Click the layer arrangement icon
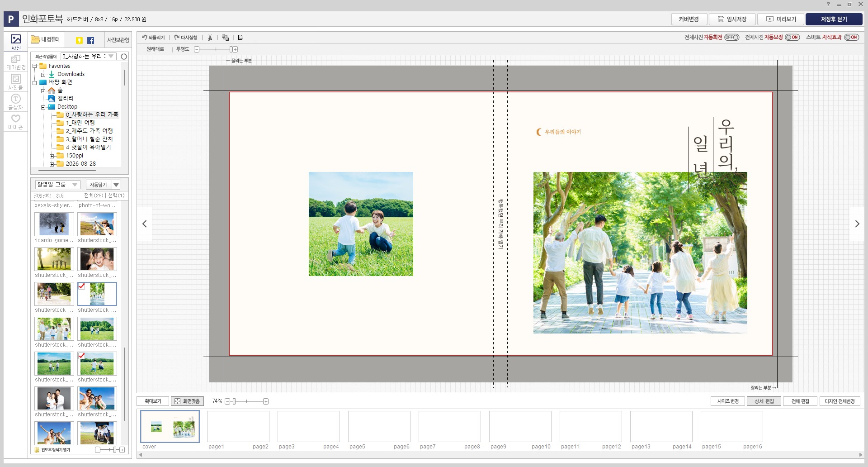The height and width of the screenshot is (467, 868). (x=225, y=38)
